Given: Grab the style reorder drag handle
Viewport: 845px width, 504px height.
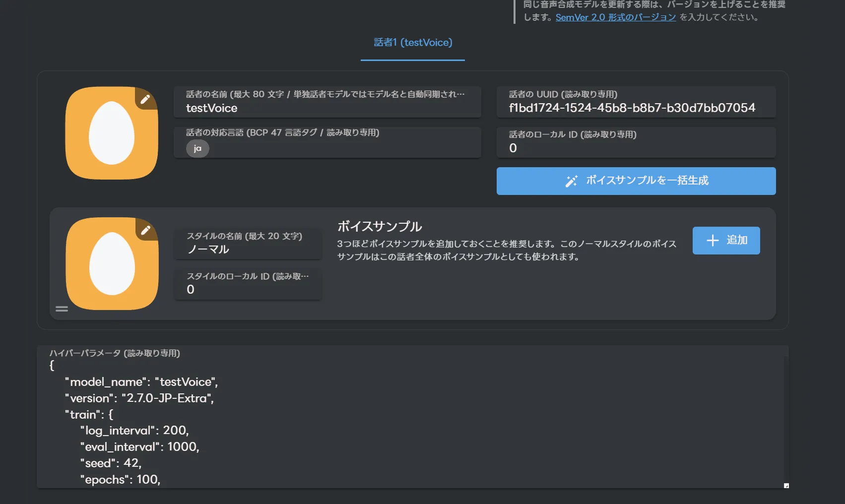Looking at the screenshot, I should [62, 309].
